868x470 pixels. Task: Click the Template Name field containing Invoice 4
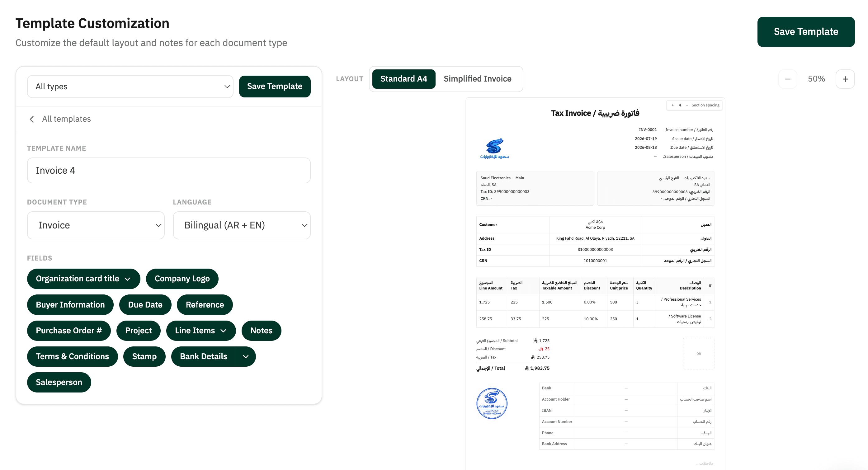pyautogui.click(x=168, y=171)
